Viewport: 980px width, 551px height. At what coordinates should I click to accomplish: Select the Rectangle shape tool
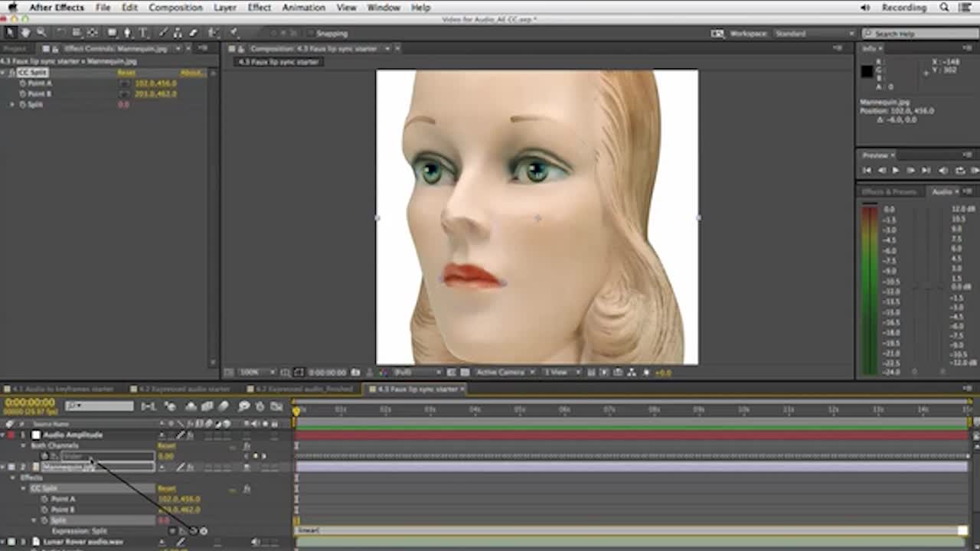[112, 33]
